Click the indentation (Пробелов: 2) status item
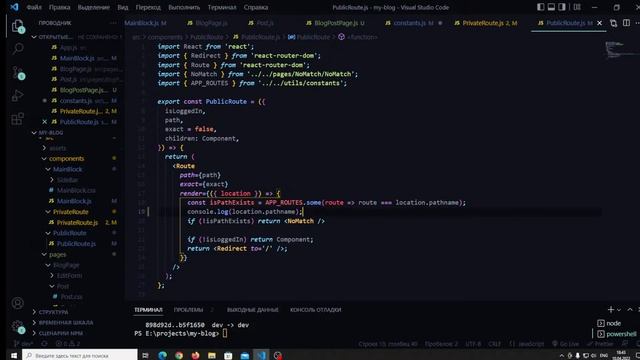Screen dimensions: 640x360 coord(441,344)
